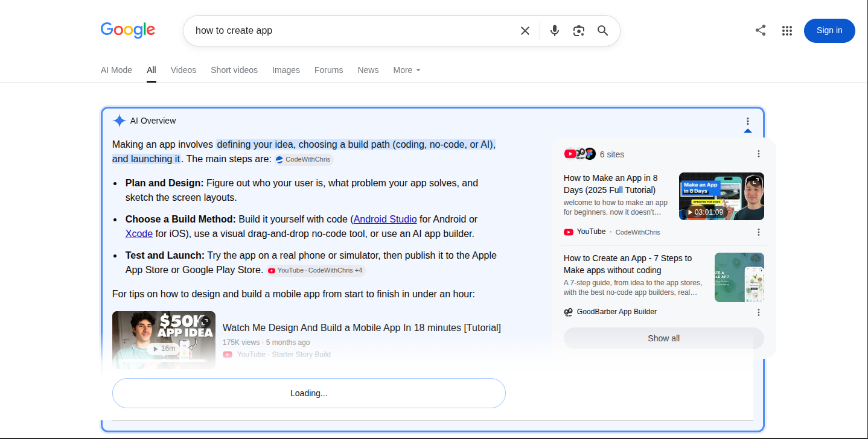Click the 'Plan and Design:' heading text

pyautogui.click(x=165, y=183)
